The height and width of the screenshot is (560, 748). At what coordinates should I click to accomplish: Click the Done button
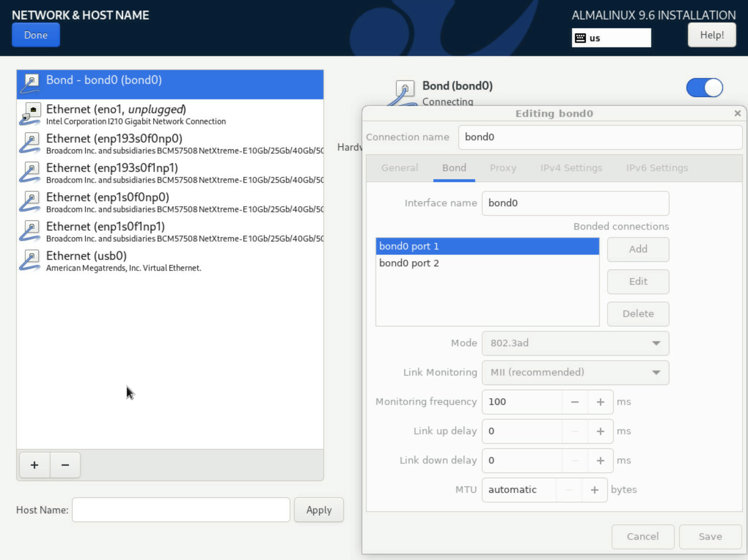(x=36, y=35)
